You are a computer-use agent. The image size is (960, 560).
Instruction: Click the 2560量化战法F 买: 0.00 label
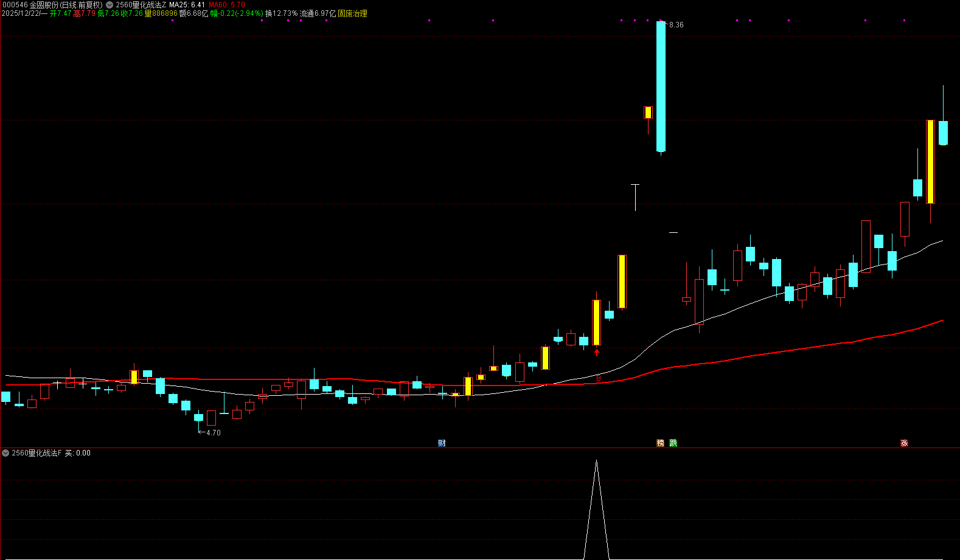[51, 453]
